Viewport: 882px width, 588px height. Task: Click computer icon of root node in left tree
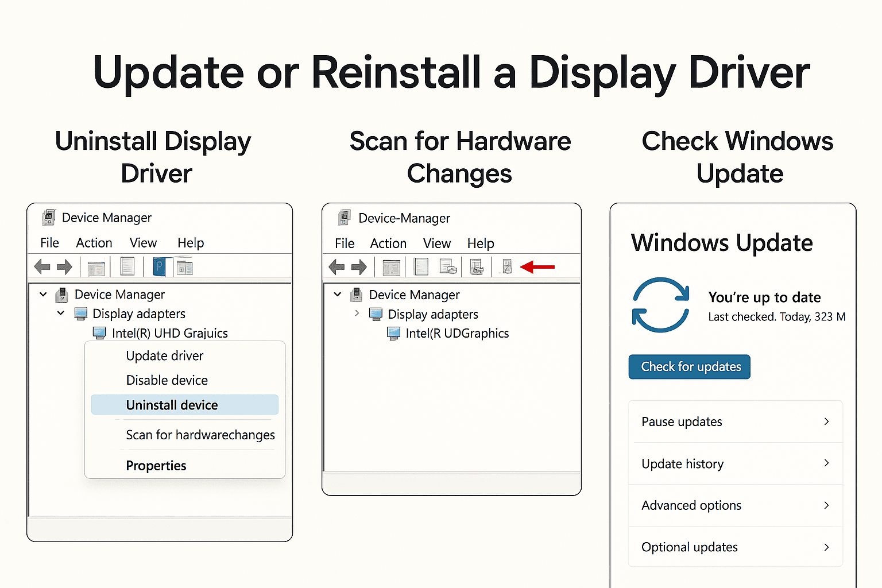[61, 295]
